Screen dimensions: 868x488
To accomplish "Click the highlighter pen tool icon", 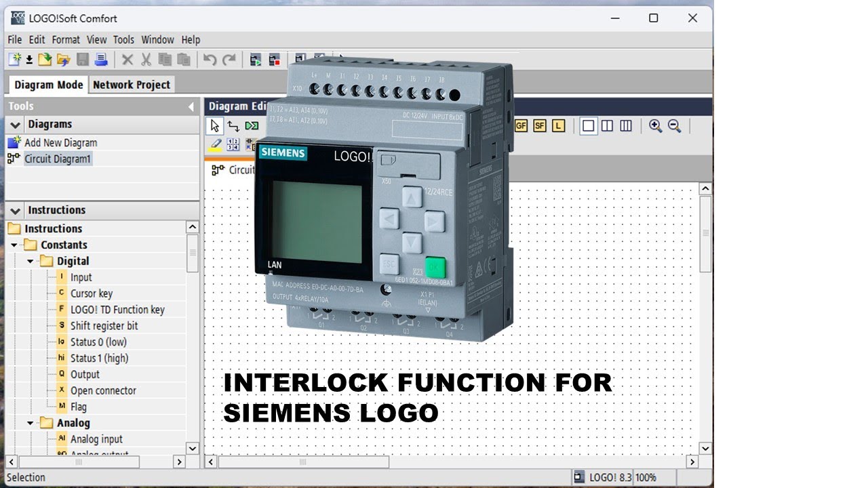I will [x=216, y=144].
